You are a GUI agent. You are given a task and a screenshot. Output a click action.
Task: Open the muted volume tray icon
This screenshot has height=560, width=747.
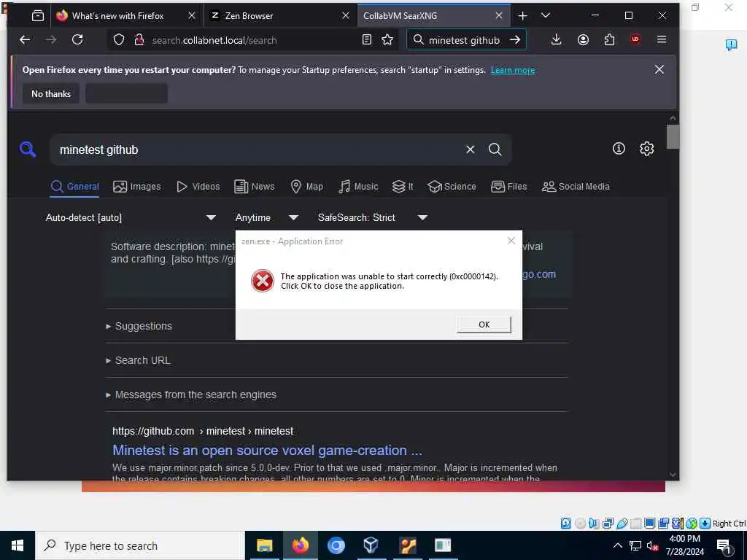(652, 545)
